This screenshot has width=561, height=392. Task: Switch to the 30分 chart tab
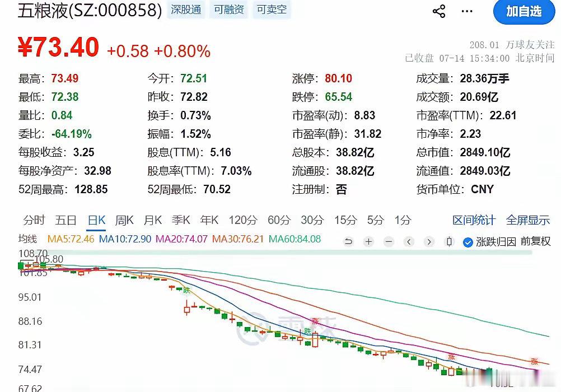pyautogui.click(x=312, y=220)
